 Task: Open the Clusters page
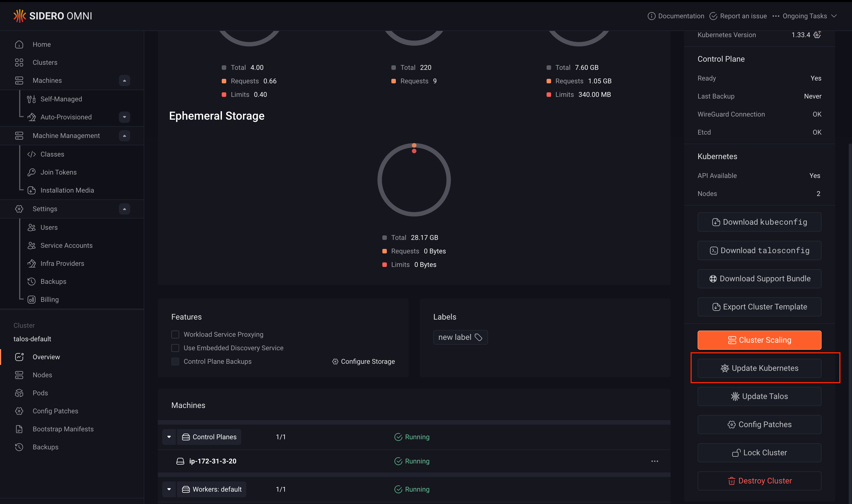tap(45, 63)
